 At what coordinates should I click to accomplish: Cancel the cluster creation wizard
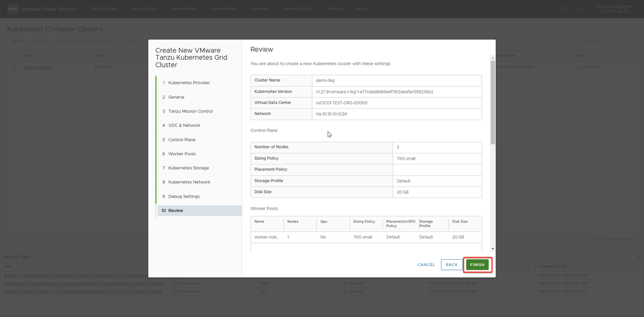click(x=426, y=265)
